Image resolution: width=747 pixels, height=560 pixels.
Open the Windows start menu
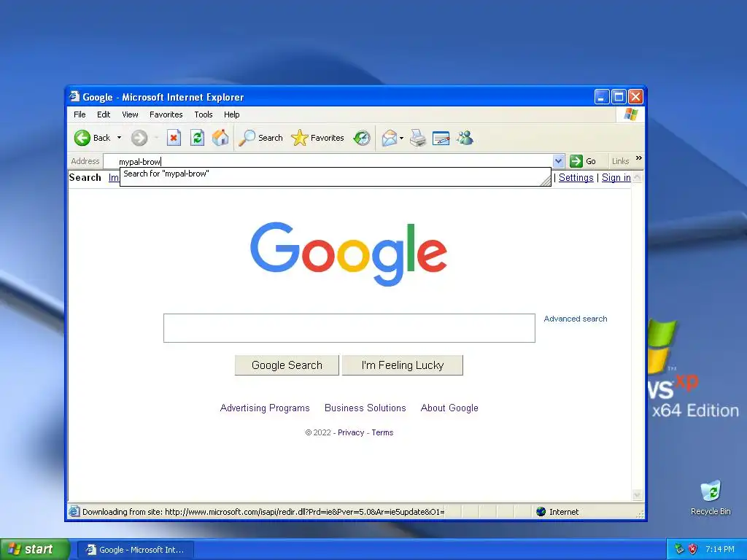click(35, 549)
